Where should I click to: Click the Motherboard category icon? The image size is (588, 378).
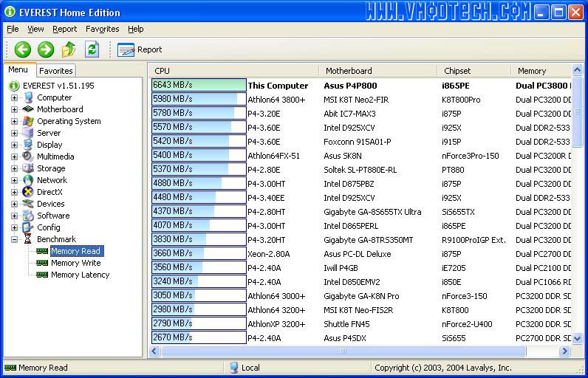pos(28,109)
